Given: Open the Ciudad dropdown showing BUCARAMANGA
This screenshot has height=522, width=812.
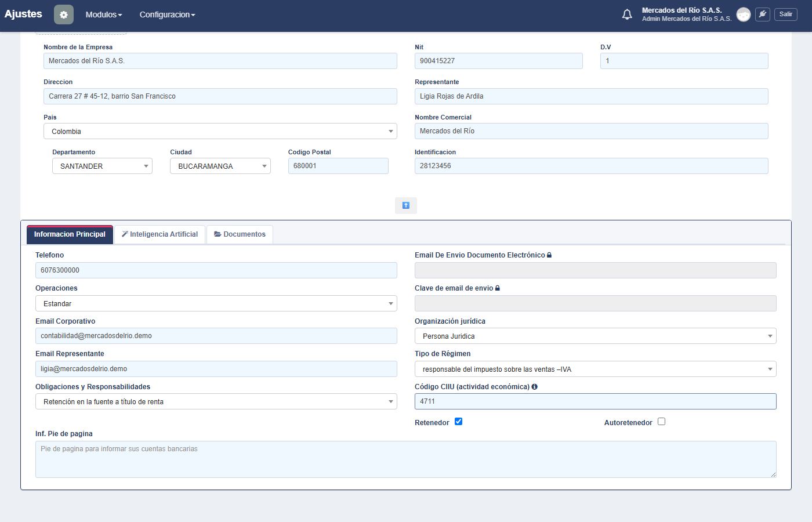Looking at the screenshot, I should (220, 166).
